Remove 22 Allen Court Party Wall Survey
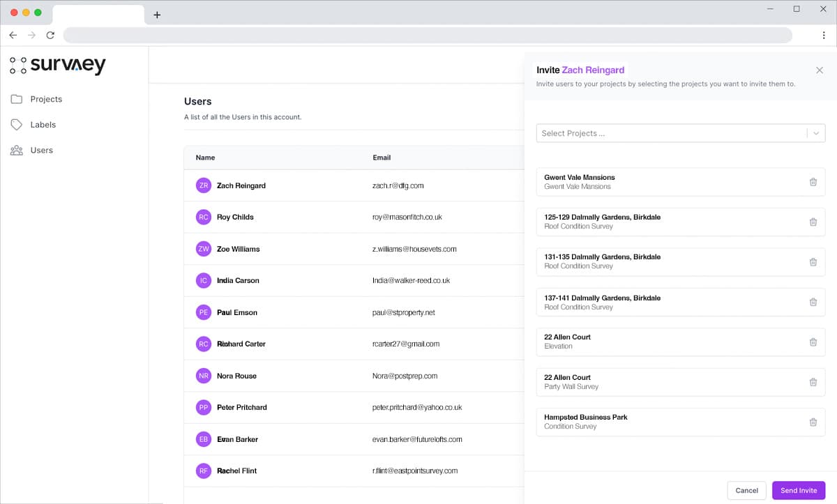This screenshot has height=504, width=837. [813, 382]
